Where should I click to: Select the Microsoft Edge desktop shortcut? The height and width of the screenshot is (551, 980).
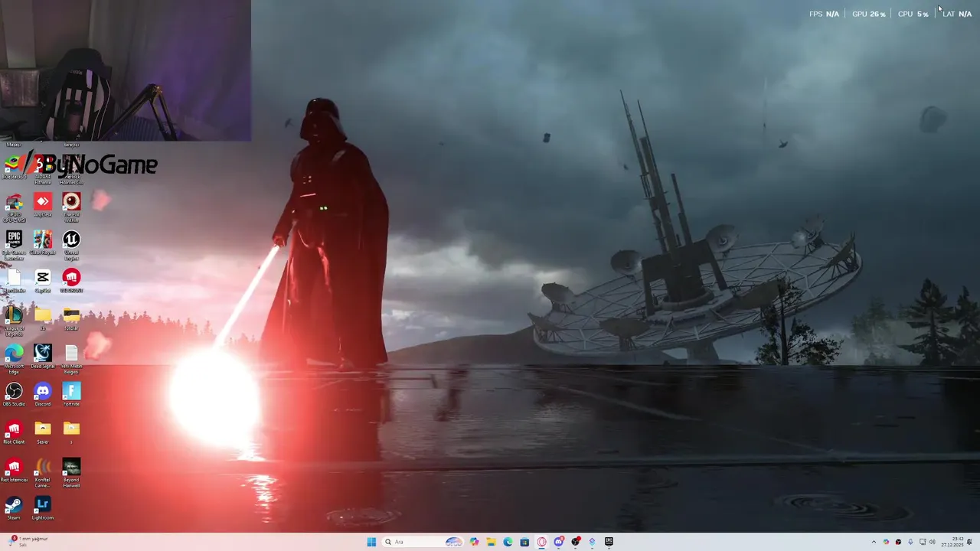tap(14, 358)
